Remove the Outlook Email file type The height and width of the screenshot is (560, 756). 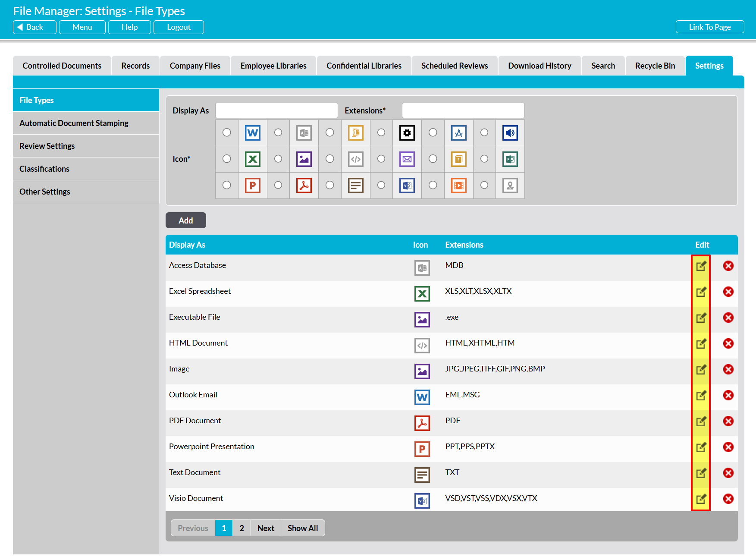tap(728, 395)
